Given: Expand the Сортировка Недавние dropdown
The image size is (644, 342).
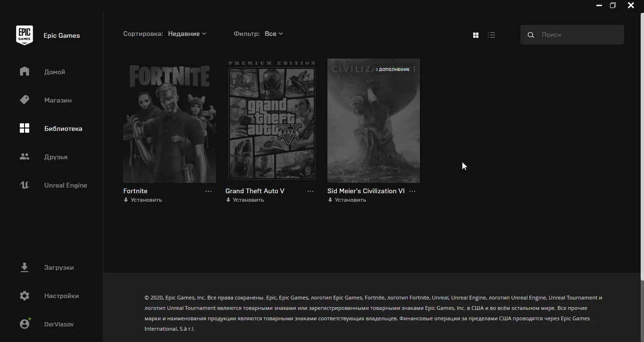Looking at the screenshot, I should [x=187, y=34].
